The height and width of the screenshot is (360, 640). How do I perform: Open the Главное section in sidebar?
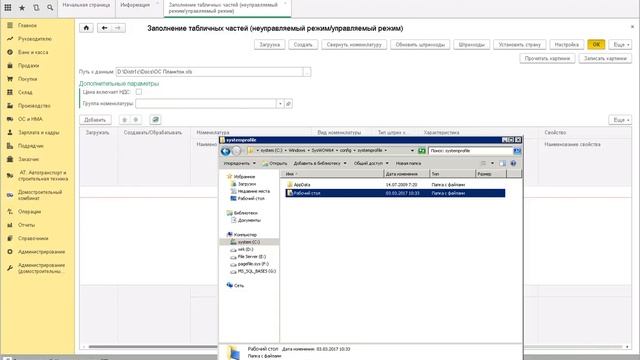(27, 25)
